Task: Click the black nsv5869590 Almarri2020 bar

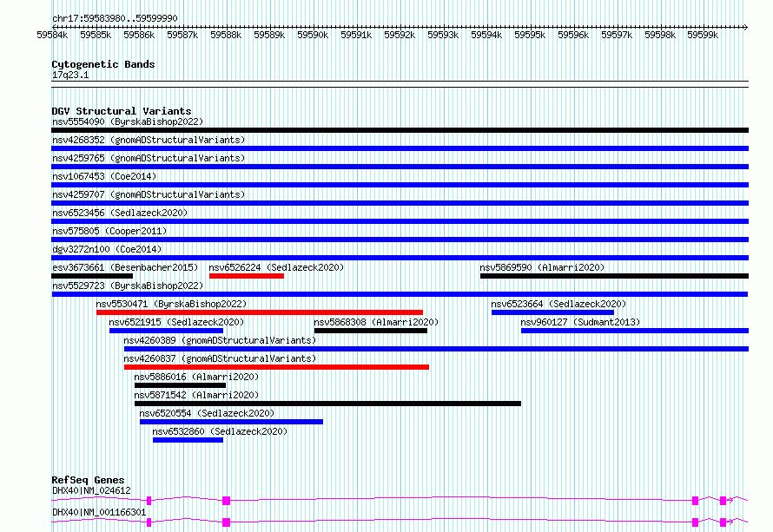Action: click(614, 276)
